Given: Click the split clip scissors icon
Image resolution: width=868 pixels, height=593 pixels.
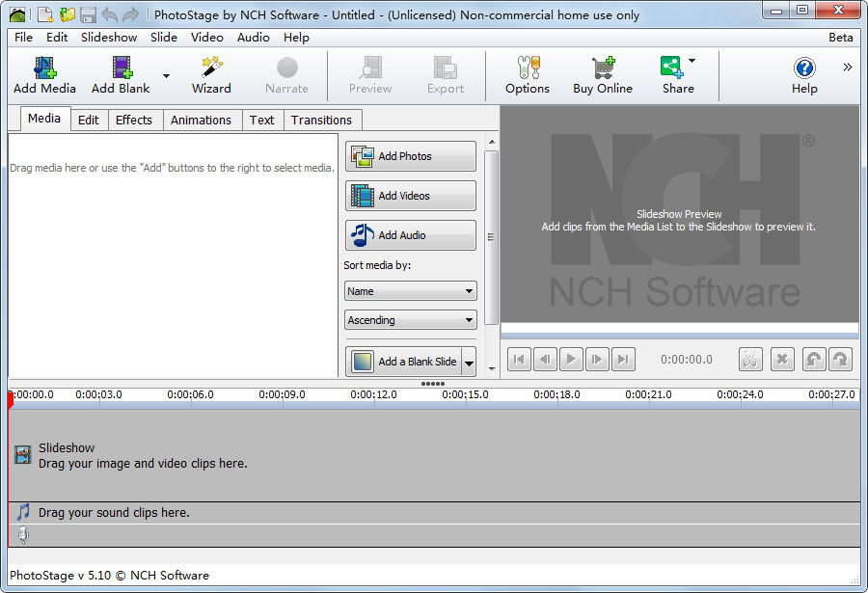Looking at the screenshot, I should click(750, 360).
